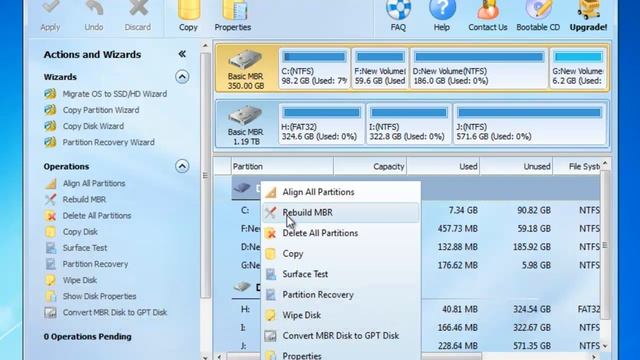Click Rebuild MBR in Operations sidebar

[x=75, y=200]
